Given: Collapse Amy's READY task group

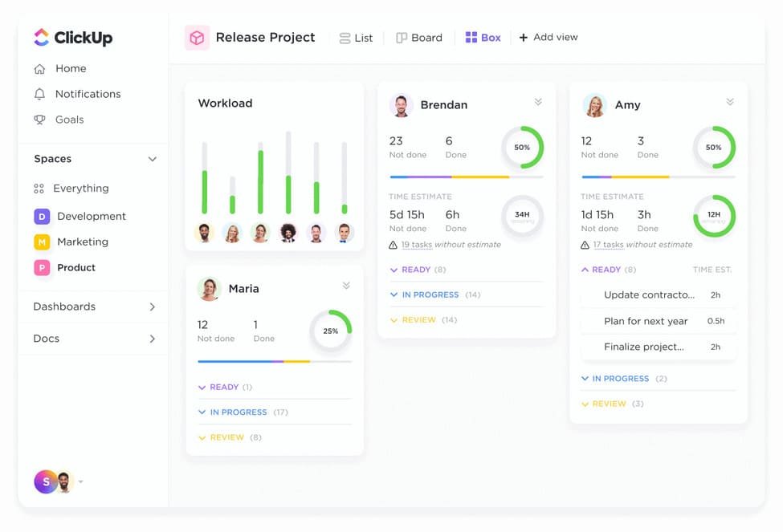Looking at the screenshot, I should pyautogui.click(x=585, y=270).
